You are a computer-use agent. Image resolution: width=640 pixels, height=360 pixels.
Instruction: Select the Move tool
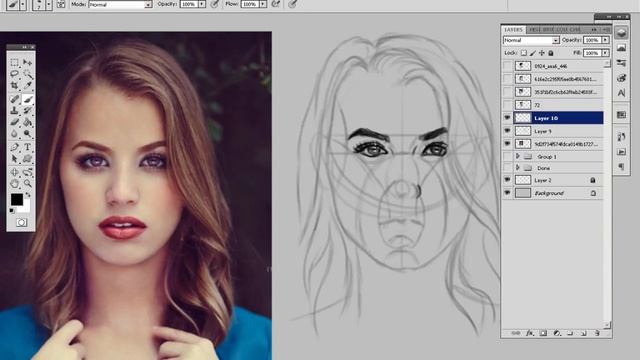click(27, 62)
